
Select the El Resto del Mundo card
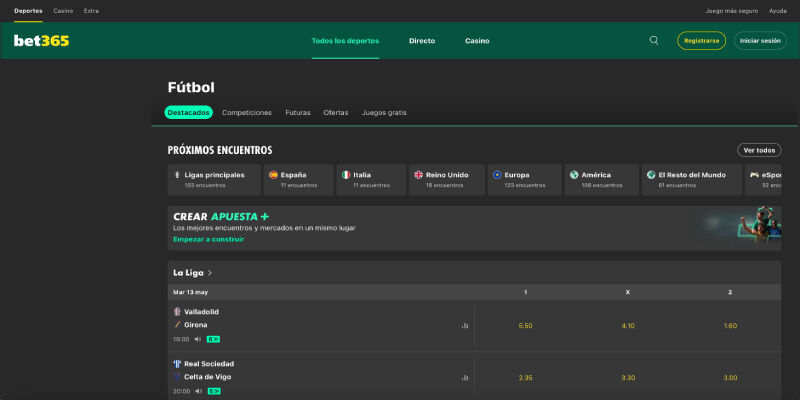pos(692,180)
